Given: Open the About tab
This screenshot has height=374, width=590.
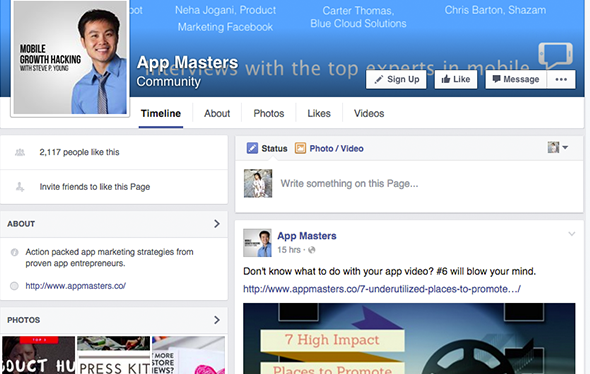Looking at the screenshot, I should tap(217, 114).
